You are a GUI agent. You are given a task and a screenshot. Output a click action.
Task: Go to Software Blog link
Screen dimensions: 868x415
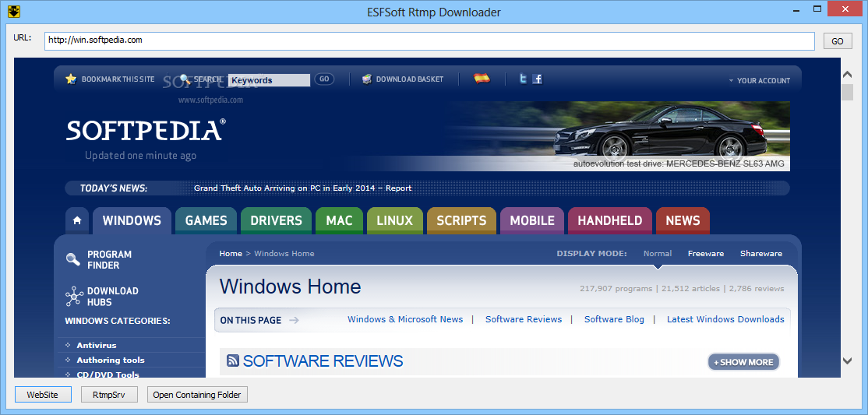[615, 319]
